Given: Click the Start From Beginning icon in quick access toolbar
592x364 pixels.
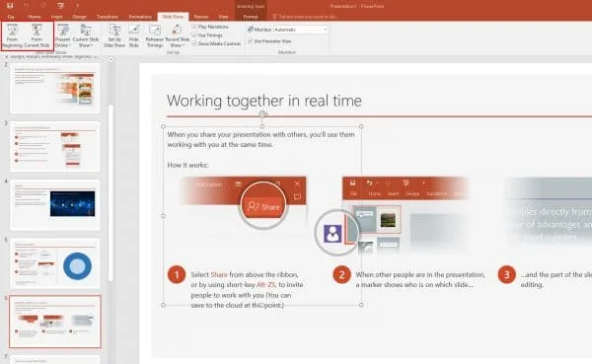Looking at the screenshot, I should (x=60, y=6).
